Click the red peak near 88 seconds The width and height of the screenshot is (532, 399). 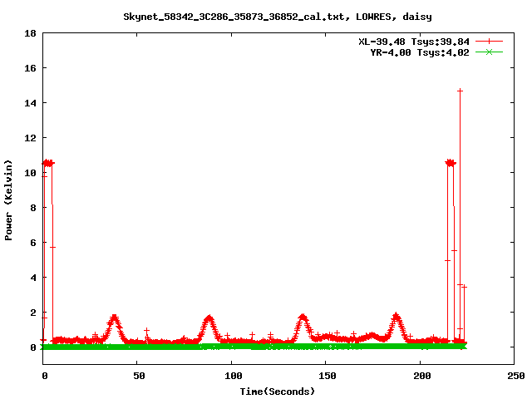[x=209, y=319]
